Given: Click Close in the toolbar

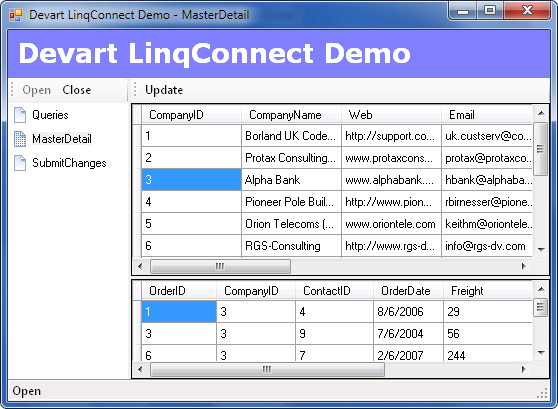Looking at the screenshot, I should click(x=77, y=90).
